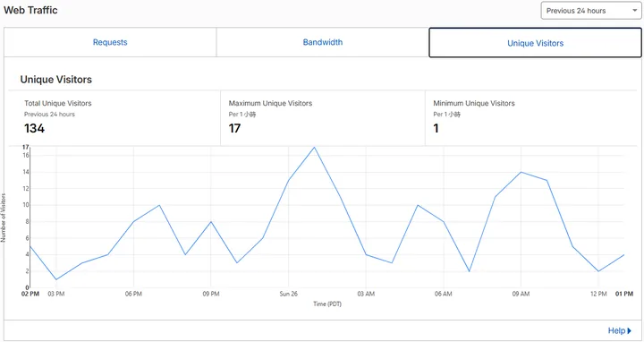Image resolution: width=644 pixels, height=342 pixels.
Task: Click the Help arrow icon
Action: (630, 330)
